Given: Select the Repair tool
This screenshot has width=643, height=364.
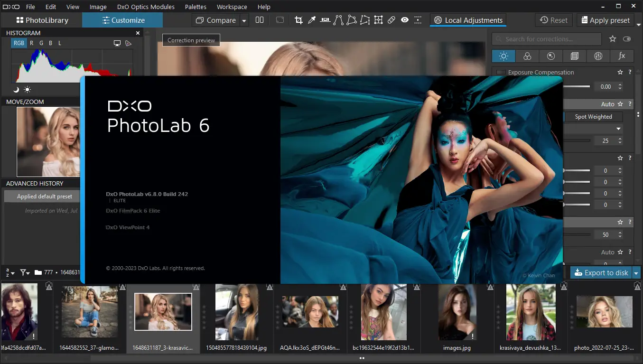Looking at the screenshot, I should [x=391, y=20].
